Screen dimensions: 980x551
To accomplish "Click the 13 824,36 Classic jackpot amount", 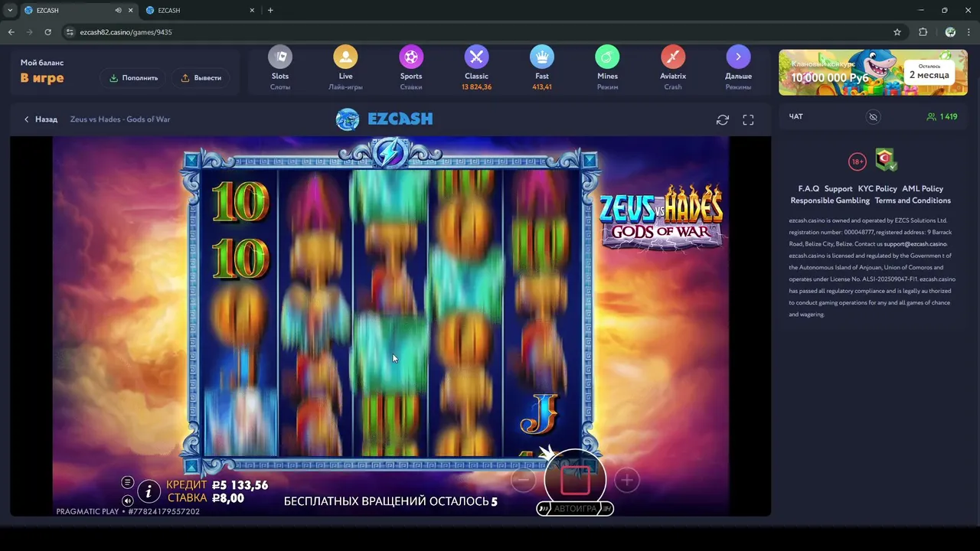I will click(x=476, y=87).
